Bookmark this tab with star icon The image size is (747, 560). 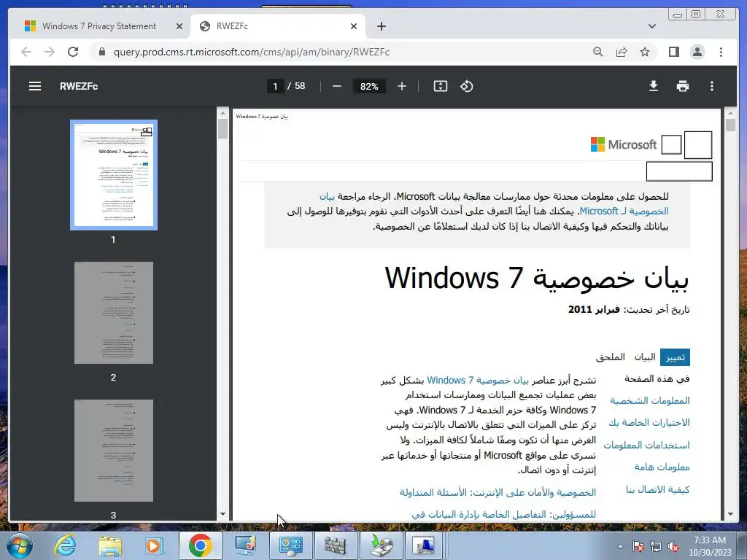[645, 52]
